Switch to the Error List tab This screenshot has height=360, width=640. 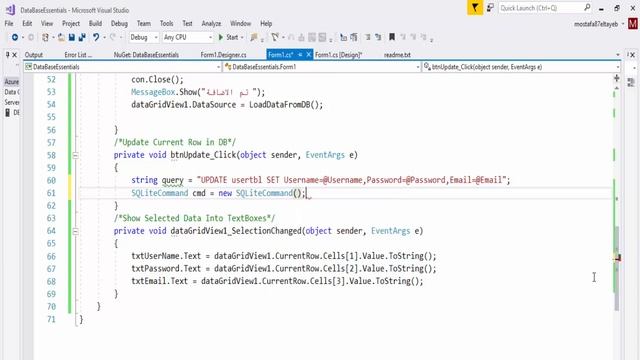point(78,55)
